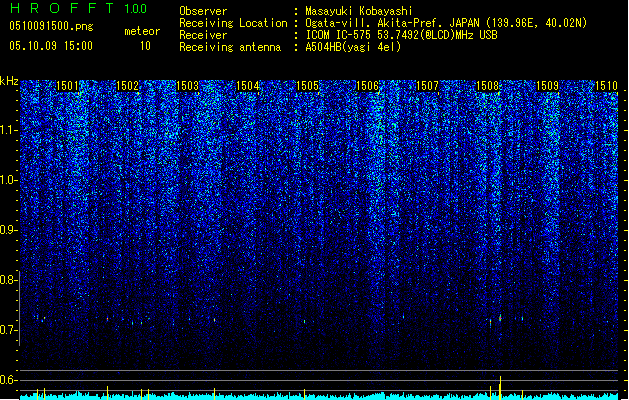Click the 0.6 frequency axis label
Viewport: 629px width, 400px height.
click(x=8, y=380)
